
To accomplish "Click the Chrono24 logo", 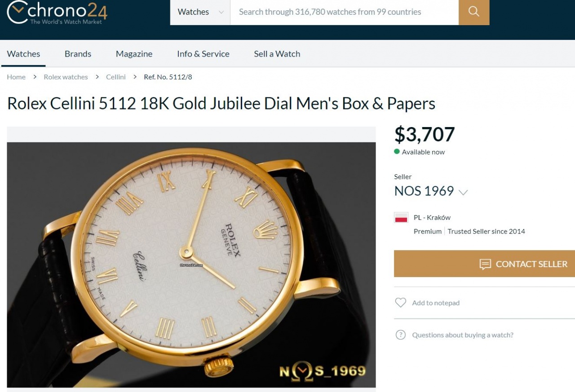I will 57,13.
